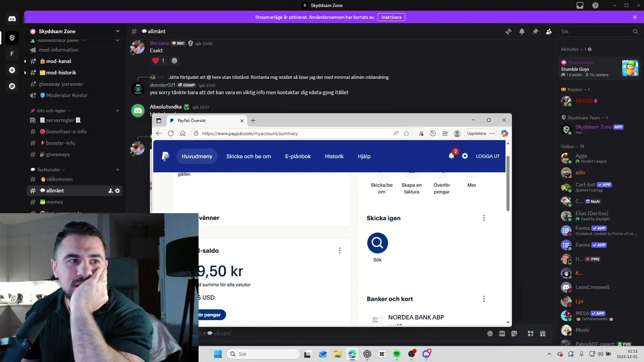Refresh the PayPal browser page

click(171, 133)
